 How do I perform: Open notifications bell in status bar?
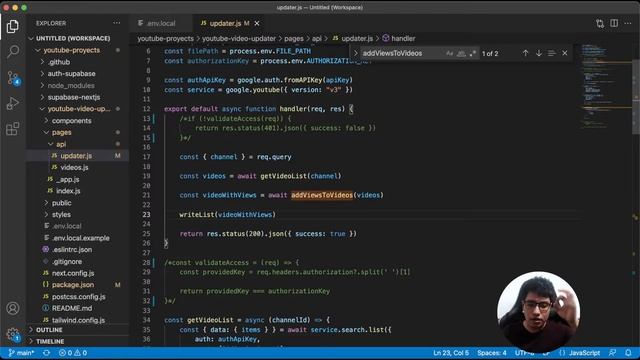click(628, 353)
